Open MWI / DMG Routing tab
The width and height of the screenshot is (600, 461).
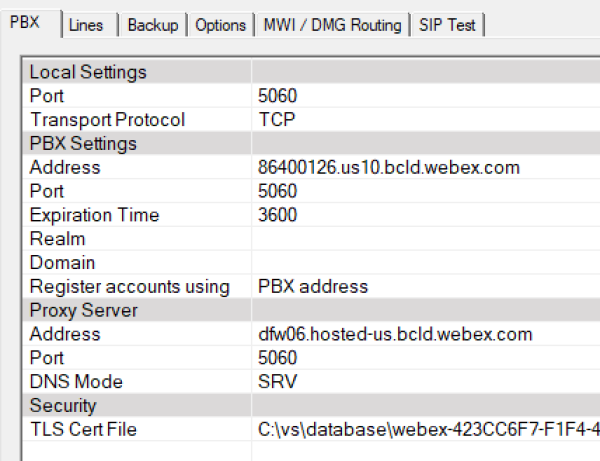click(x=329, y=25)
